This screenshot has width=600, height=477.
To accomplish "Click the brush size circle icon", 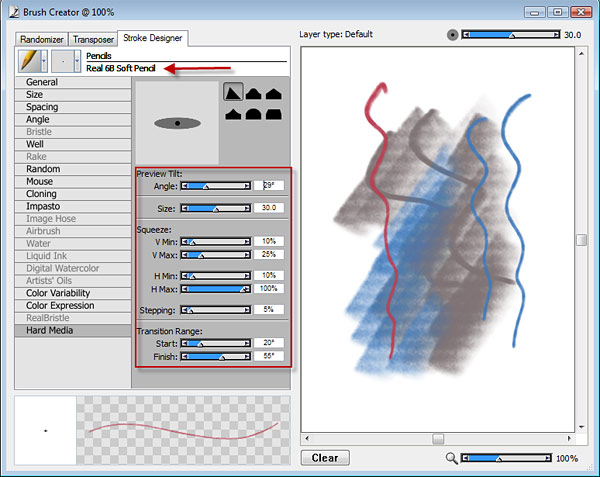I will click(x=452, y=35).
